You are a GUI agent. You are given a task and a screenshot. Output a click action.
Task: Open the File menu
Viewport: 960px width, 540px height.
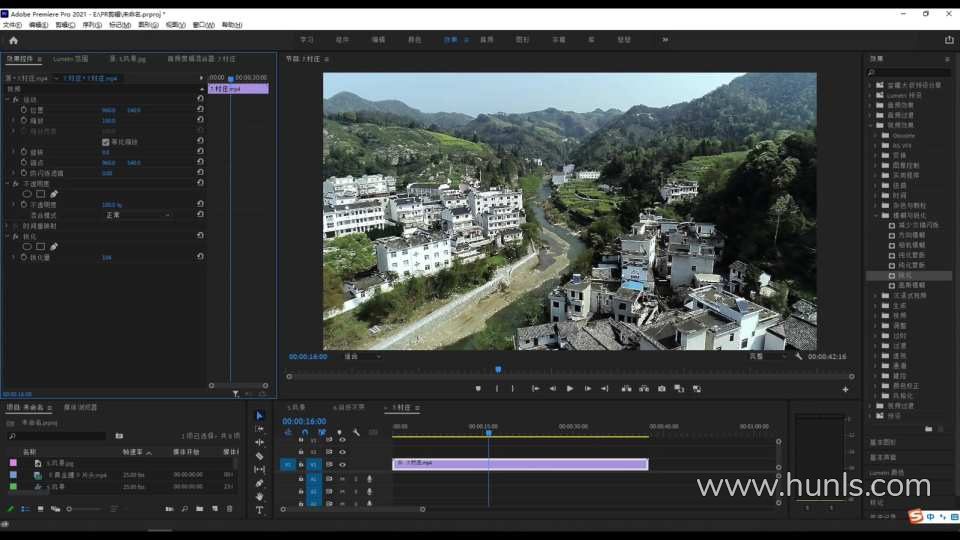click(x=12, y=24)
